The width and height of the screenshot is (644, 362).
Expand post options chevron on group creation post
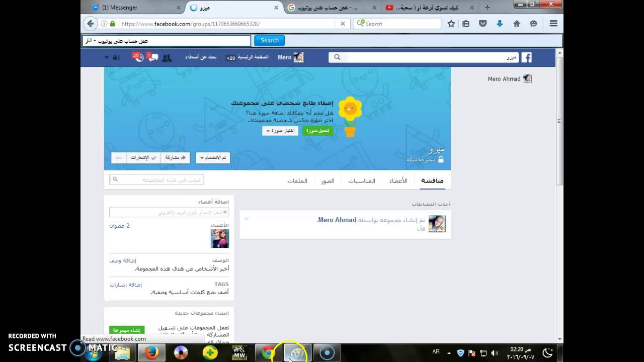(x=247, y=218)
